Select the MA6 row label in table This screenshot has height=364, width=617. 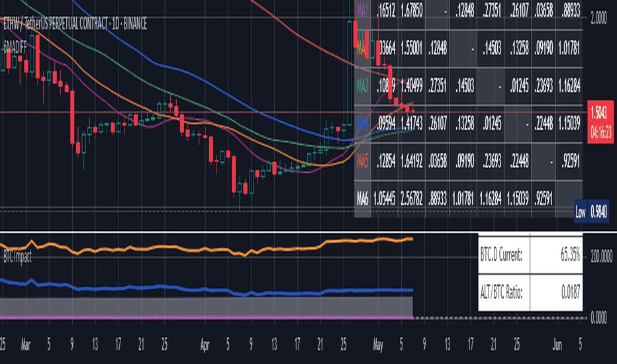362,199
